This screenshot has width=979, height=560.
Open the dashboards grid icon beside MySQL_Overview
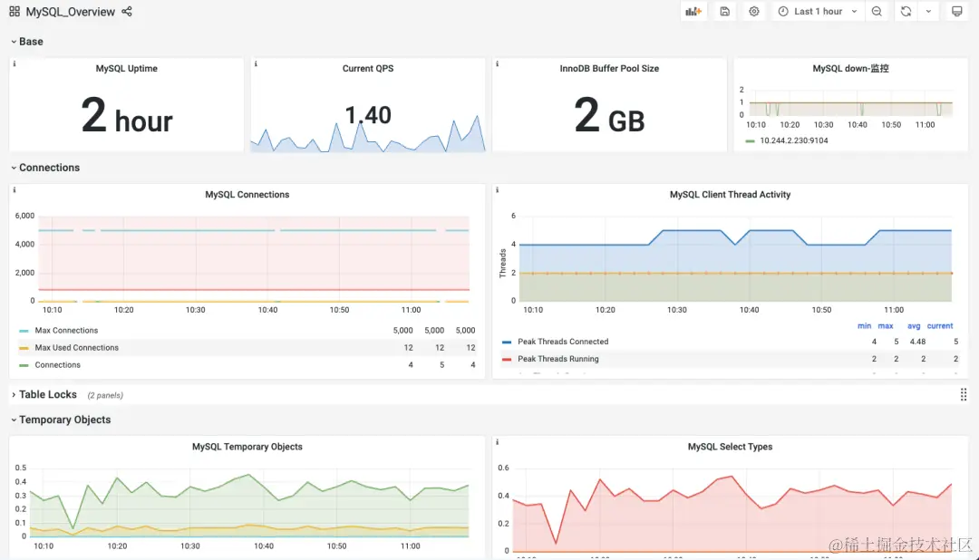pos(15,11)
